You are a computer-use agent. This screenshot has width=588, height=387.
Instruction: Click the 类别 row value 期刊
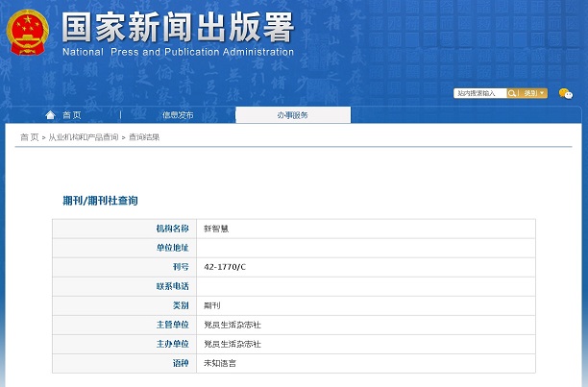(x=212, y=305)
